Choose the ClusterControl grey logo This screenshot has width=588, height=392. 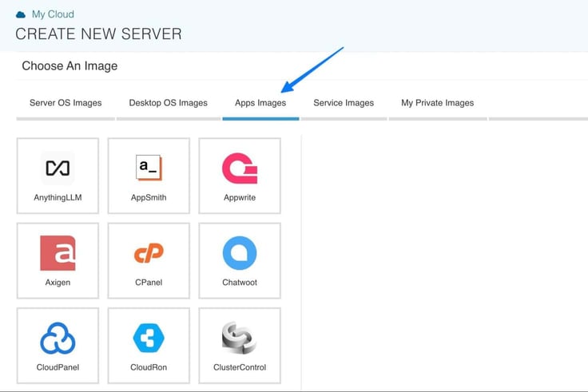coord(239,338)
